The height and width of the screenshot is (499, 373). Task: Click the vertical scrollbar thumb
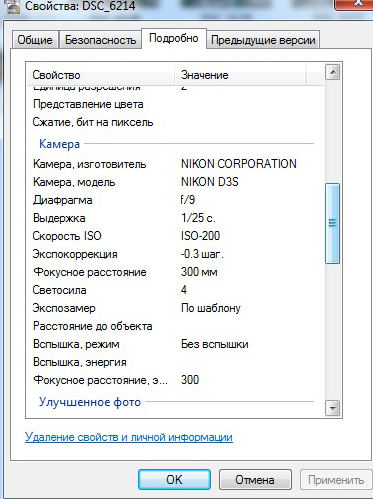click(x=332, y=223)
